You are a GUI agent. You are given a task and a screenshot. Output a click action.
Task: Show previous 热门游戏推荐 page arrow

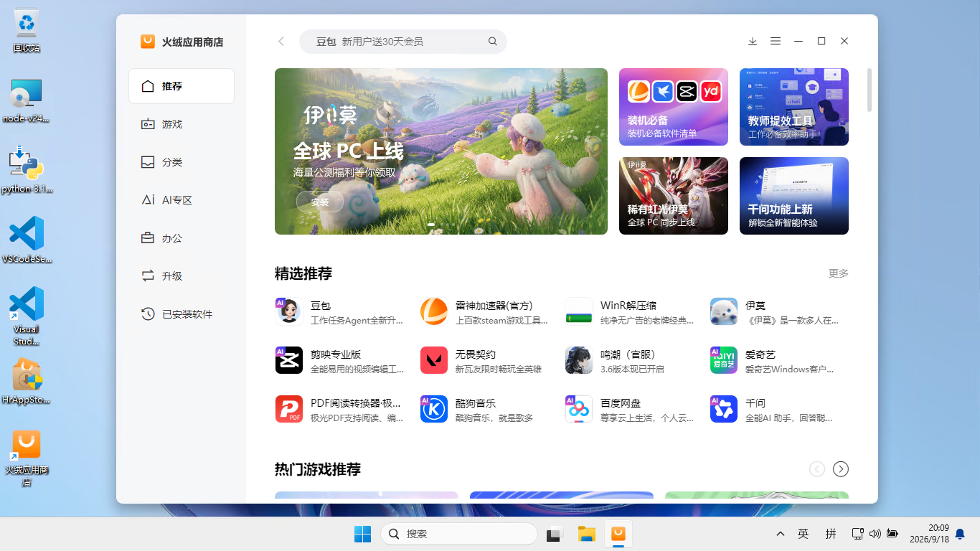pos(817,469)
